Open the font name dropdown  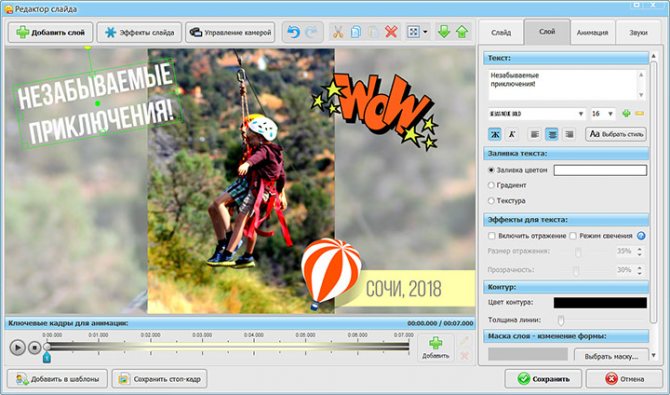tap(581, 114)
